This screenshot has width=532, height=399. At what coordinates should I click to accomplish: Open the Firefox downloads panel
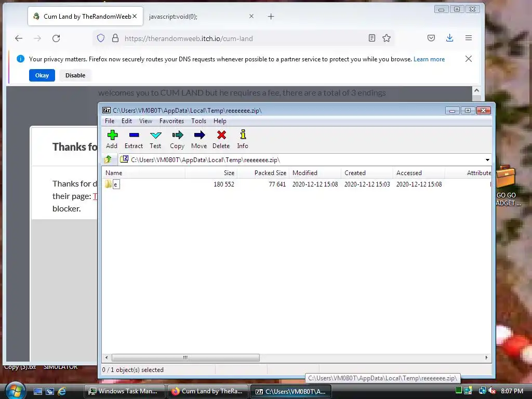[449, 38]
